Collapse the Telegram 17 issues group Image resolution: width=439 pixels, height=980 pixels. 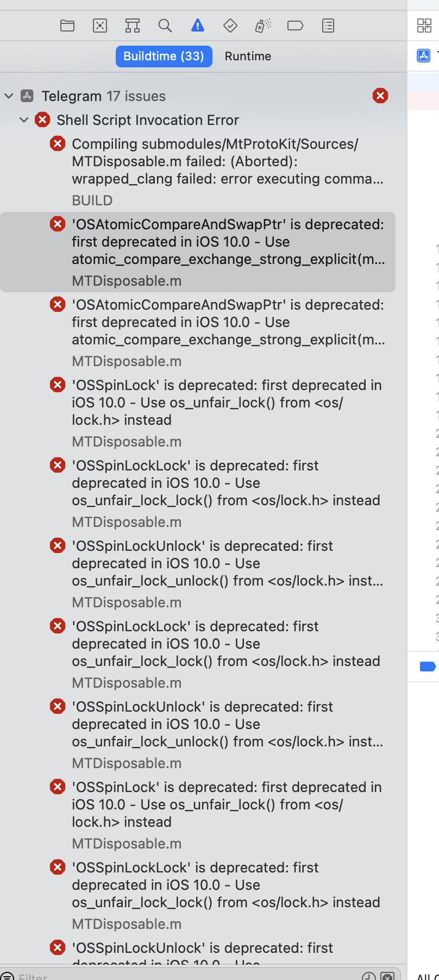(8, 96)
